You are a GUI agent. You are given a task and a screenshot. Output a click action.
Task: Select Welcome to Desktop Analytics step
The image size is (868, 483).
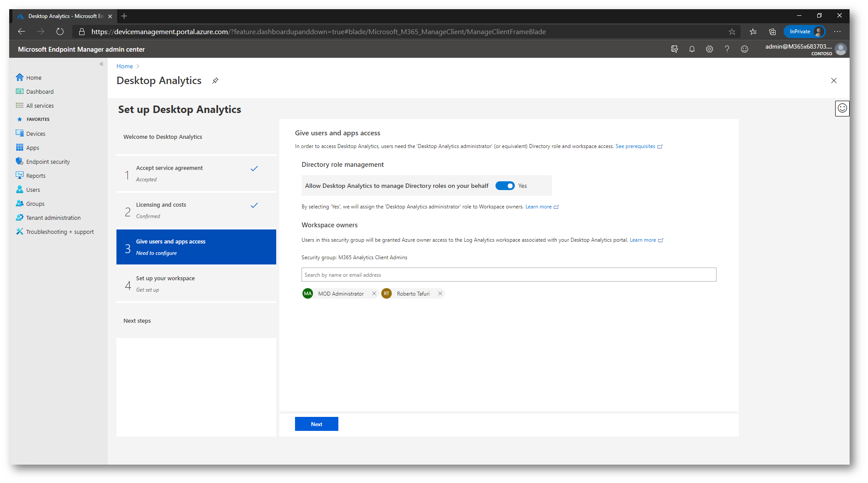click(x=196, y=137)
